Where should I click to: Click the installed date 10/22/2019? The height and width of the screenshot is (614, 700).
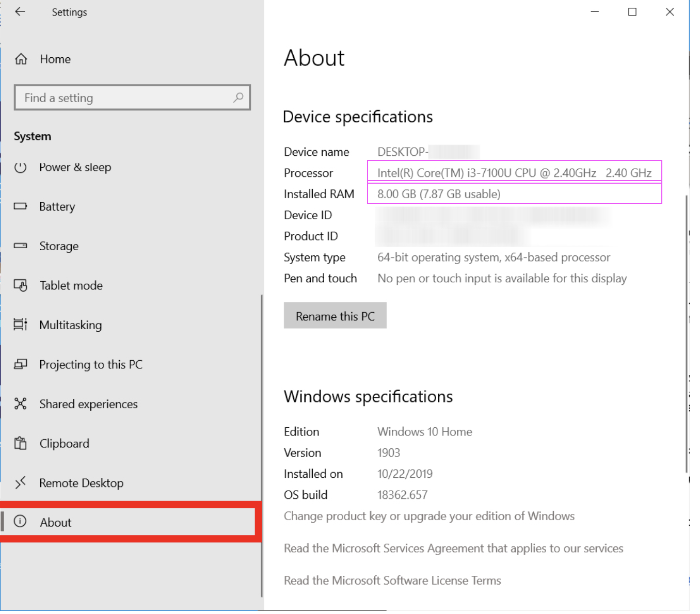point(405,474)
